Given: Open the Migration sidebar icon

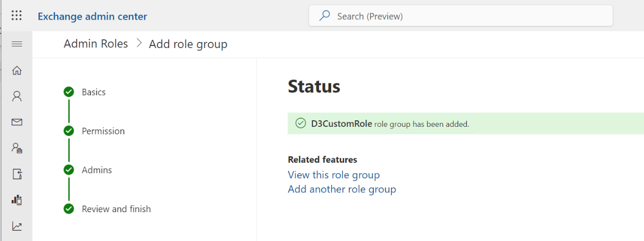Looking at the screenshot, I should click(x=17, y=174).
